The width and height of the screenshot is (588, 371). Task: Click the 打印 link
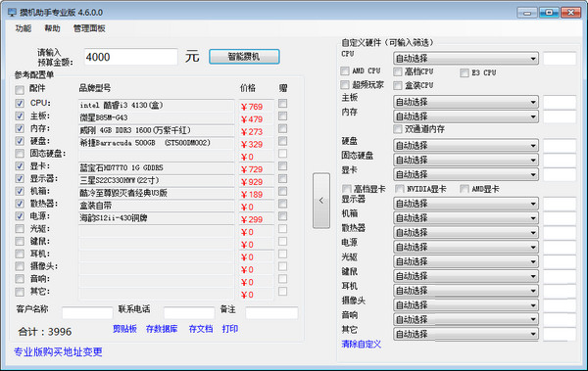pos(230,329)
